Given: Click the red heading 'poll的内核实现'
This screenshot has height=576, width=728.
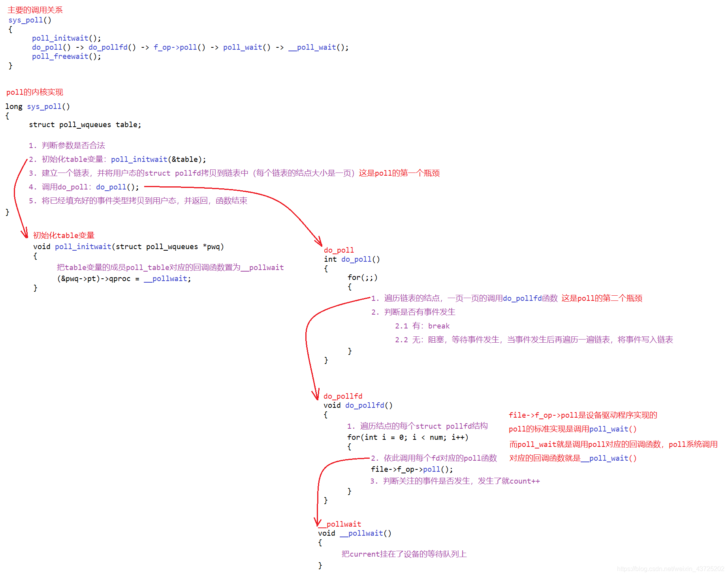Looking at the screenshot, I should (35, 92).
